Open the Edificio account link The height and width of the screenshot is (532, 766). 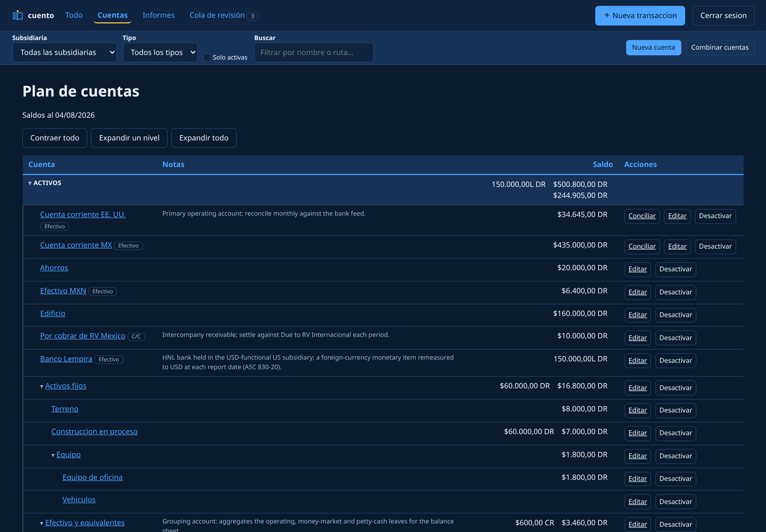click(52, 314)
